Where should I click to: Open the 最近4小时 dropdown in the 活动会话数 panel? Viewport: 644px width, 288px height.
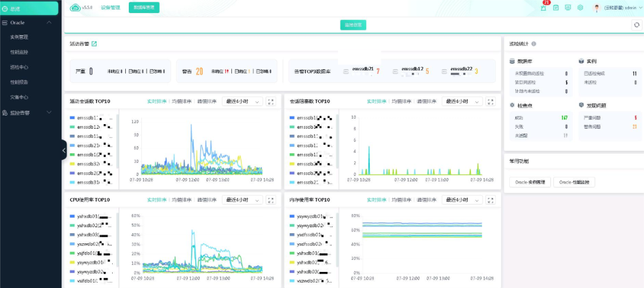[x=242, y=101]
